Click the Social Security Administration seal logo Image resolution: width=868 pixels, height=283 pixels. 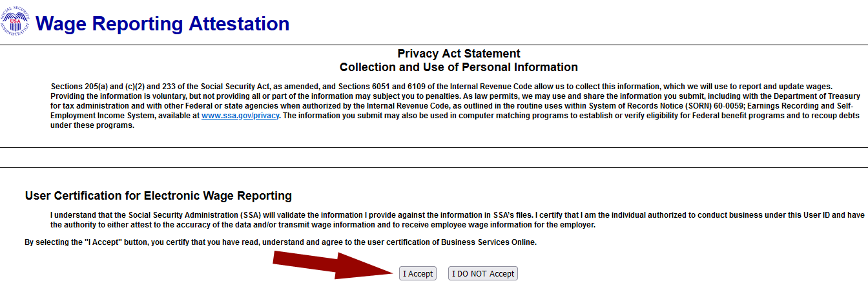point(15,24)
